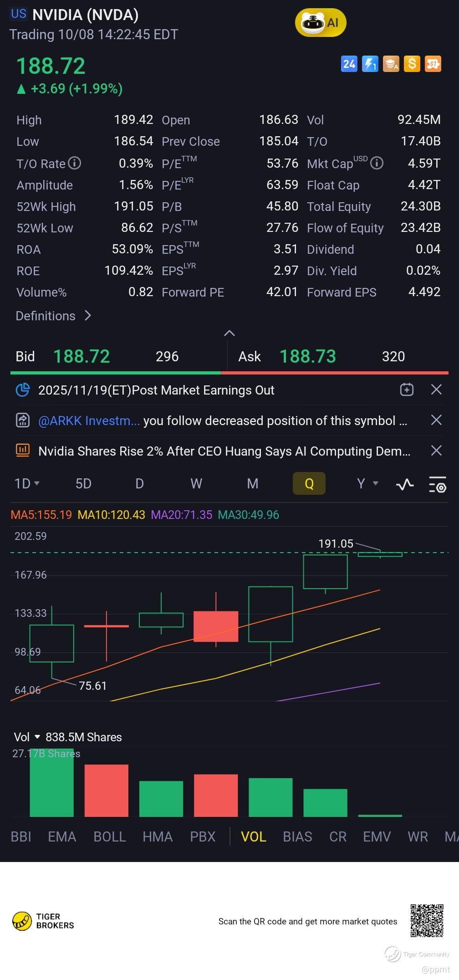Select the PBX indicator
Image resolution: width=459 pixels, height=980 pixels.
pyautogui.click(x=203, y=836)
